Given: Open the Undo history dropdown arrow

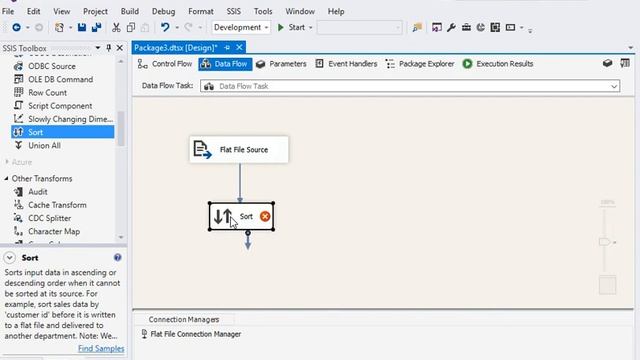Looking at the screenshot, I should pyautogui.click(x=177, y=28).
